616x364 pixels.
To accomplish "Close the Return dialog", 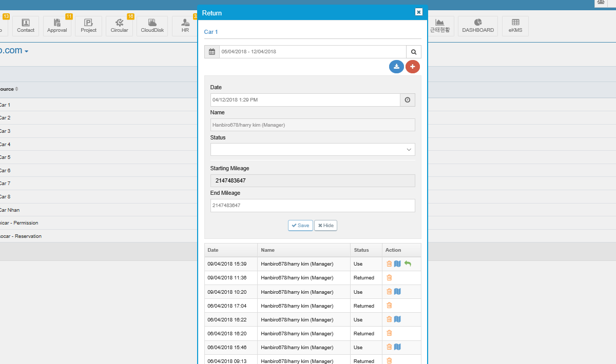I will tap(418, 12).
